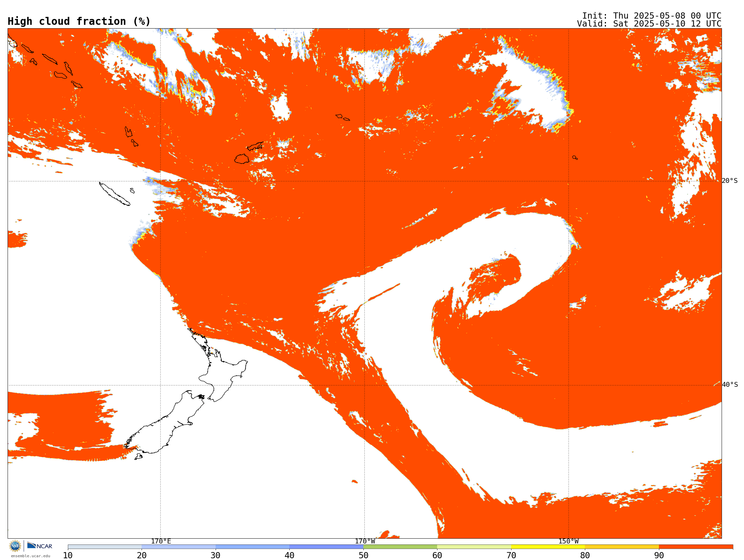
Task: Click the colorbar label '60'
Action: tap(437, 555)
